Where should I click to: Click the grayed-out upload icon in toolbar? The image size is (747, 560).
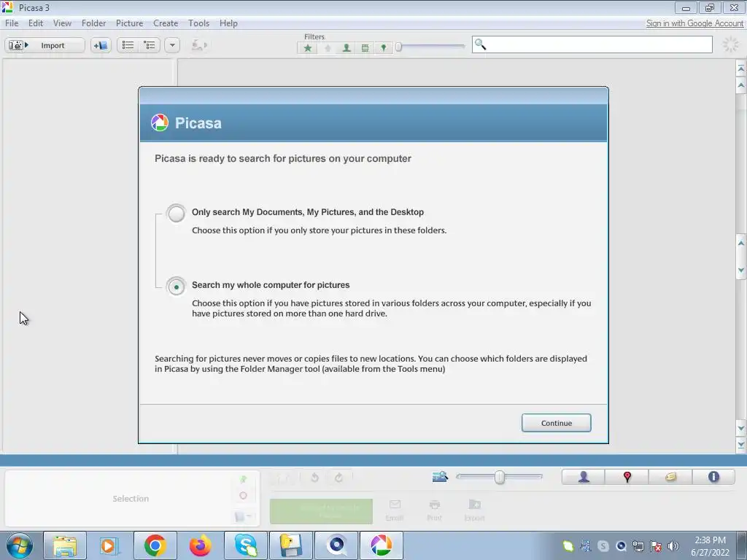tap(198, 45)
